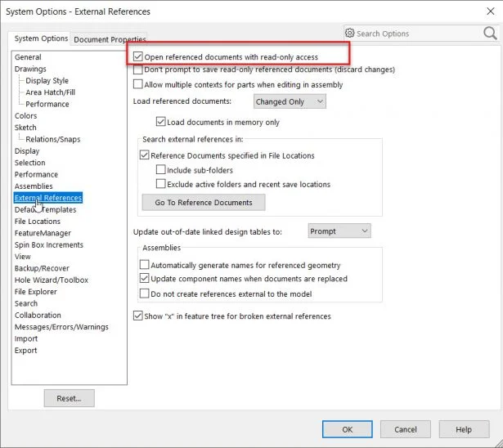Enable Do not create references external checkbox

pos(145,293)
